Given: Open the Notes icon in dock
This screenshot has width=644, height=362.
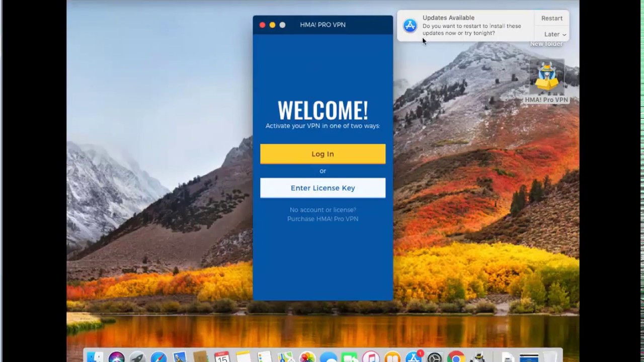Looking at the screenshot, I should click(244, 356).
